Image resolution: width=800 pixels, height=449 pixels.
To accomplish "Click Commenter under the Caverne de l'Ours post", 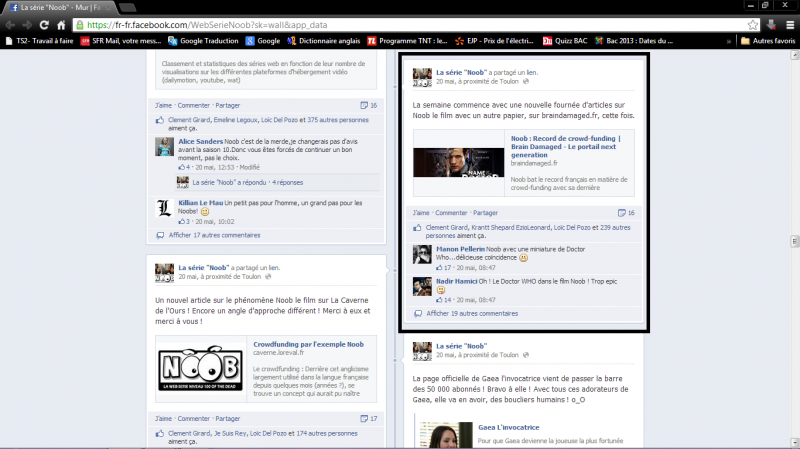I will 193,418.
